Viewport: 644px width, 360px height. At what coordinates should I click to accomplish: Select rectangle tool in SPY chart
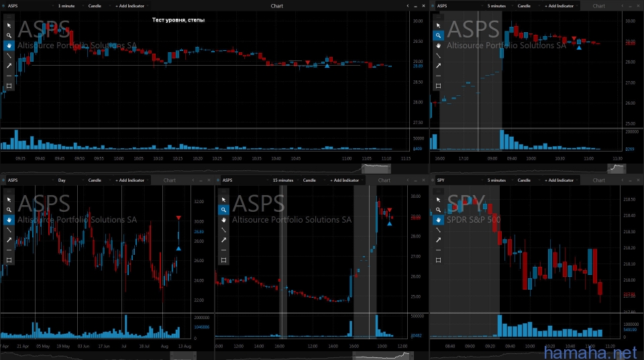point(438,260)
